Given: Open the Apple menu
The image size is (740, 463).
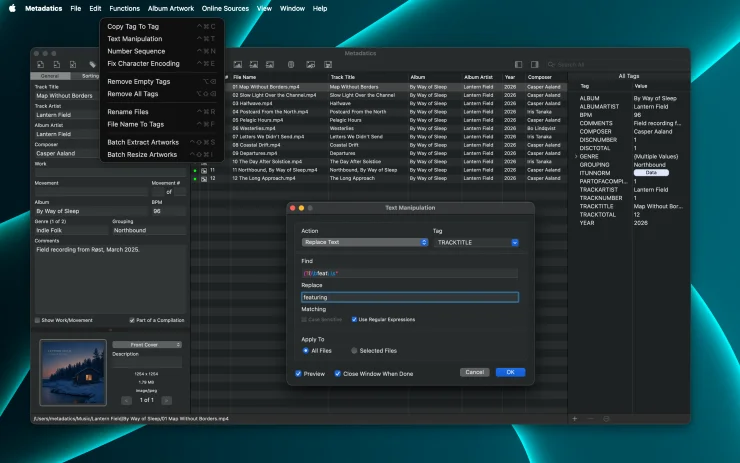Looking at the screenshot, I should coord(12,8).
